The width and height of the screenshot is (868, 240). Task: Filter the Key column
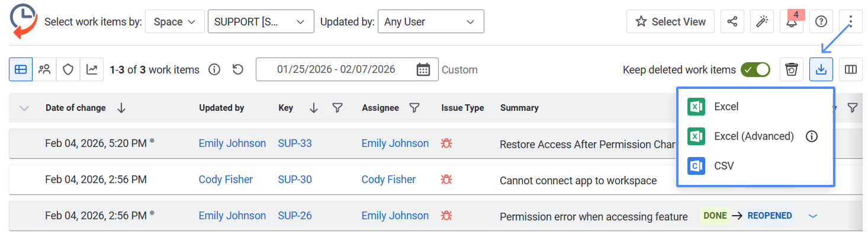(337, 108)
